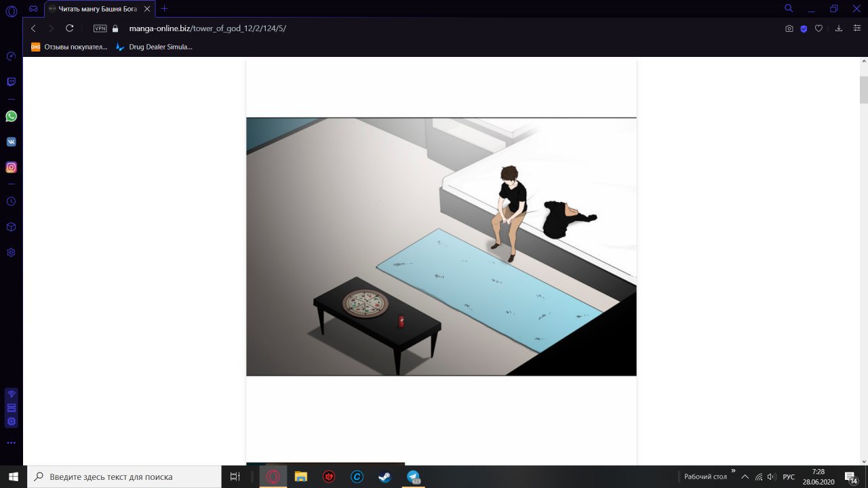
Task: Open Instagram panel in sidebar
Action: [x=11, y=167]
